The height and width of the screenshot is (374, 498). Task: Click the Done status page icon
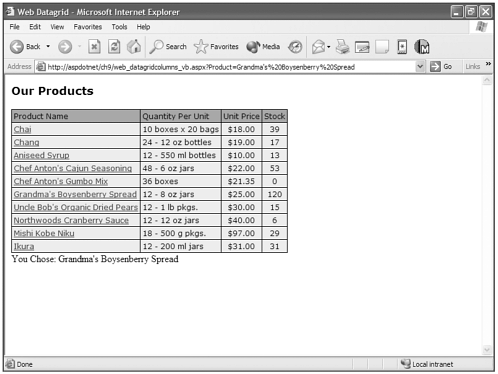pyautogui.click(x=10, y=364)
